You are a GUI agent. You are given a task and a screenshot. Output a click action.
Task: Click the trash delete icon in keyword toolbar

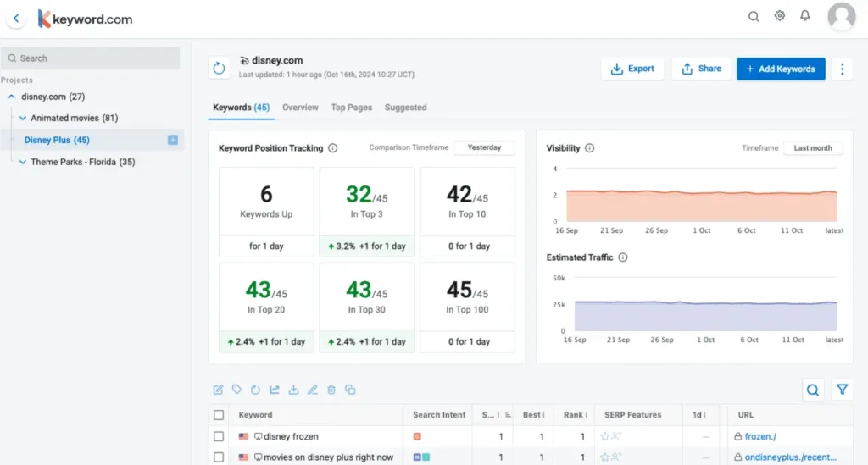tap(331, 390)
